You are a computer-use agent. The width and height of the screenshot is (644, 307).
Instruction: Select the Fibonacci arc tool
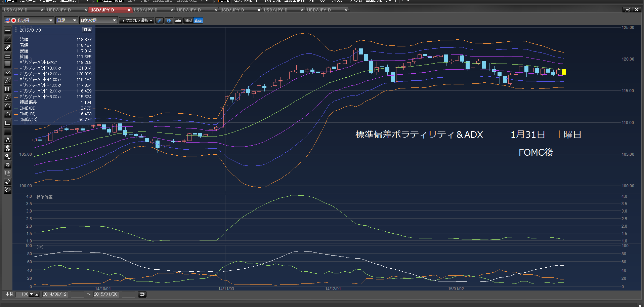(x=8, y=72)
